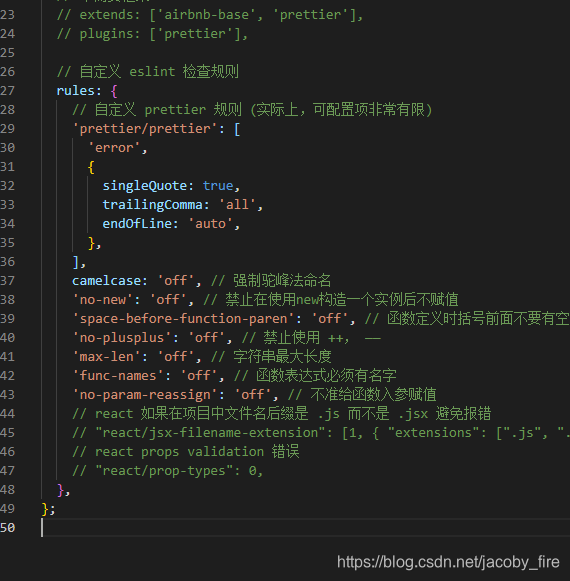
Task: Place the cursor on empty line 50
Action: tap(304, 528)
